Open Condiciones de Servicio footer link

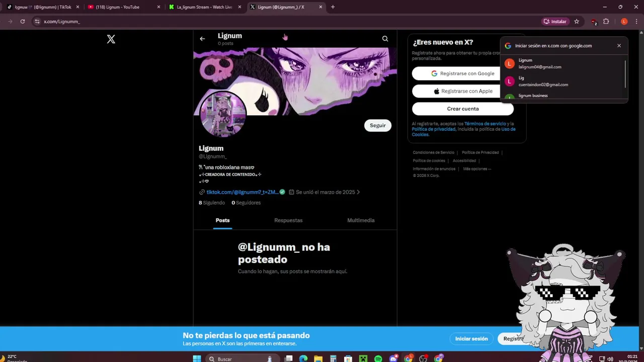pos(433,152)
